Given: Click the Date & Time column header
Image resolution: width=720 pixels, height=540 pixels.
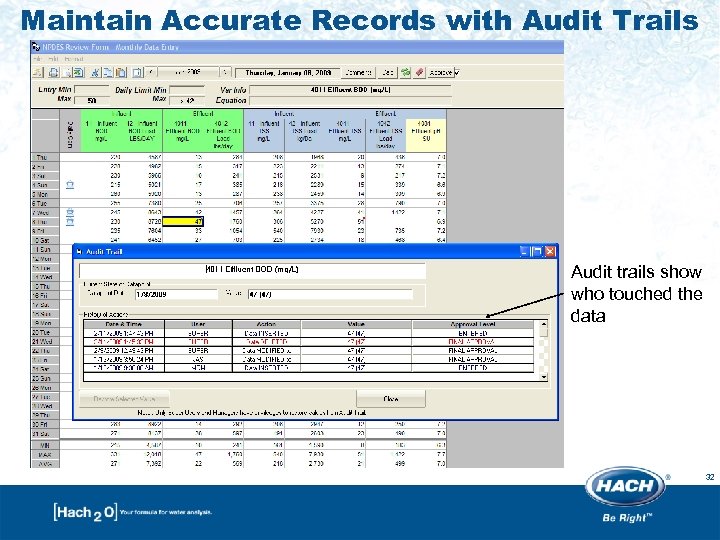Looking at the screenshot, I should pos(124,324).
